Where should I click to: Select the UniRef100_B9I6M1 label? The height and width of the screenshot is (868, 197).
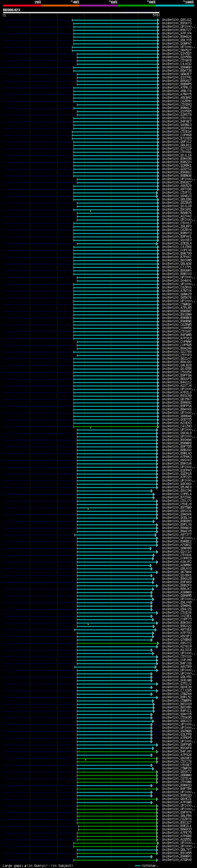(177, 210)
